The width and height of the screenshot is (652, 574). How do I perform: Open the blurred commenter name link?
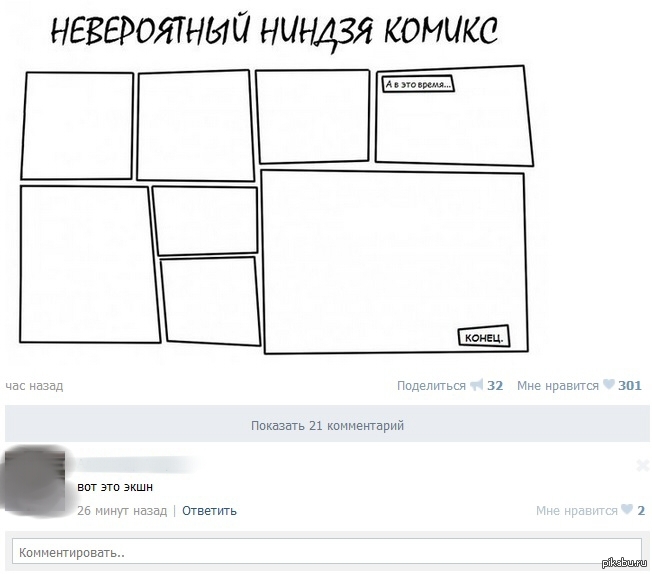point(135,463)
